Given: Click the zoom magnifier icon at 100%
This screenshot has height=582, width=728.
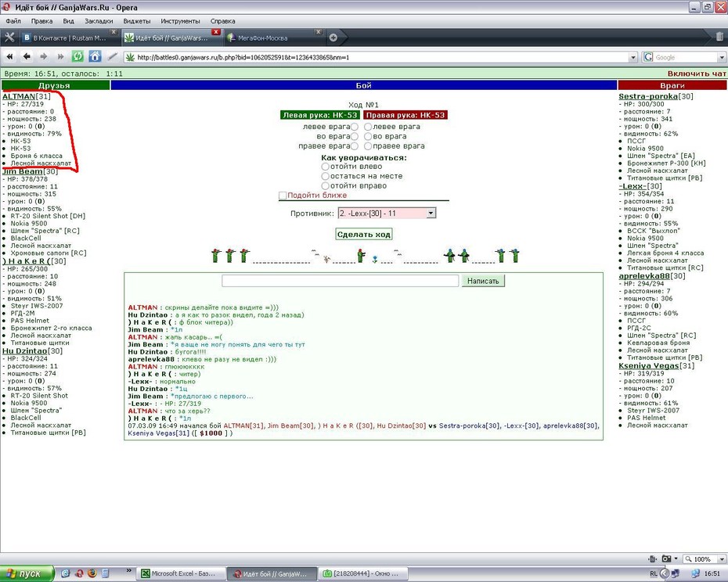Looking at the screenshot, I should (x=689, y=559).
